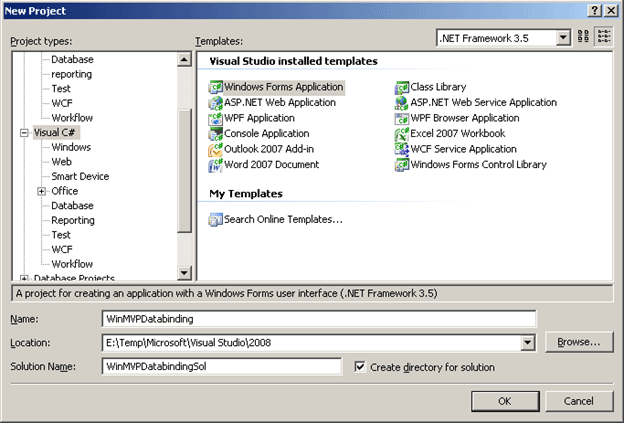Screen dimensions: 624x423
Task: Select Windows under Visual C#
Action: [71, 147]
